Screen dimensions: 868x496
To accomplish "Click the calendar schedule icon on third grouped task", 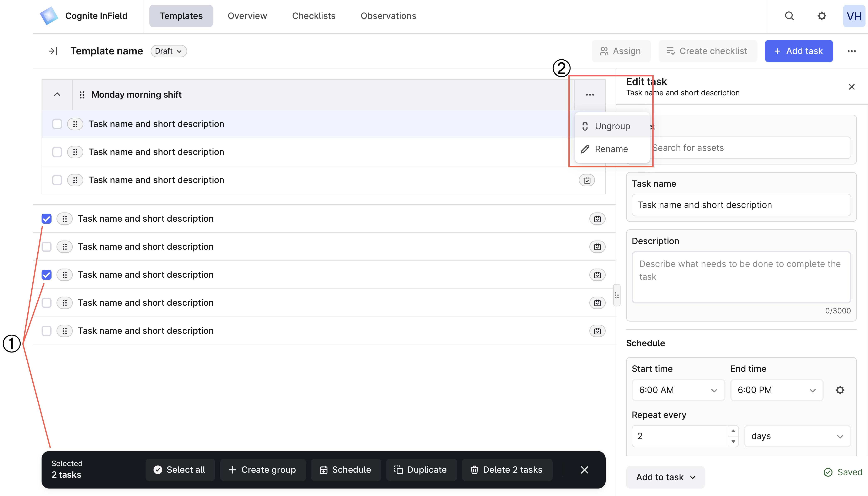I will pyautogui.click(x=587, y=180).
